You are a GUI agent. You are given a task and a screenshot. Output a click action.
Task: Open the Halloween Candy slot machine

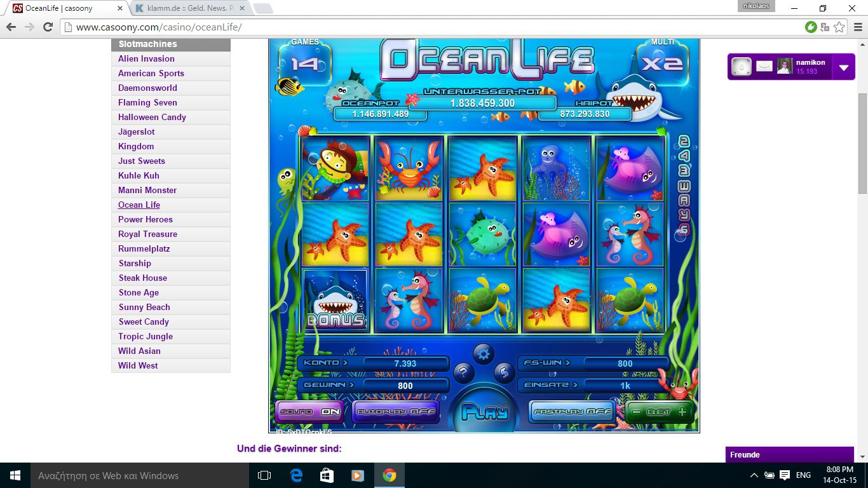point(171,117)
